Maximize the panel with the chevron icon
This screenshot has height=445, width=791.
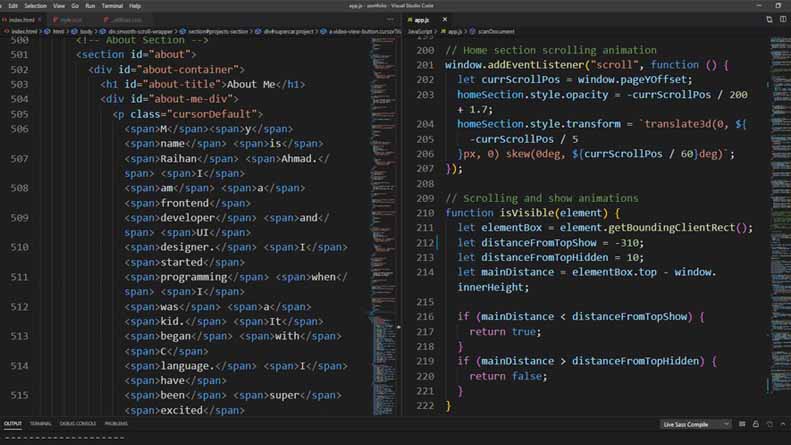pyautogui.click(x=782, y=424)
